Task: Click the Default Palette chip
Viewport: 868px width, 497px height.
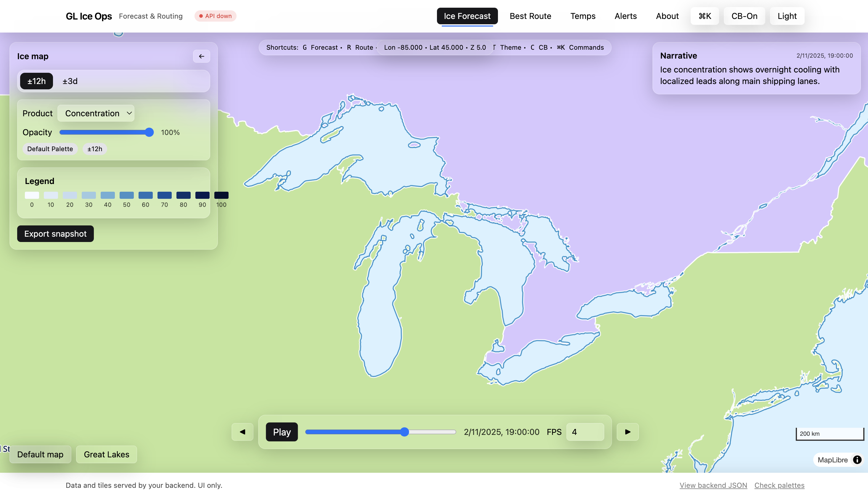Action: pyautogui.click(x=50, y=149)
